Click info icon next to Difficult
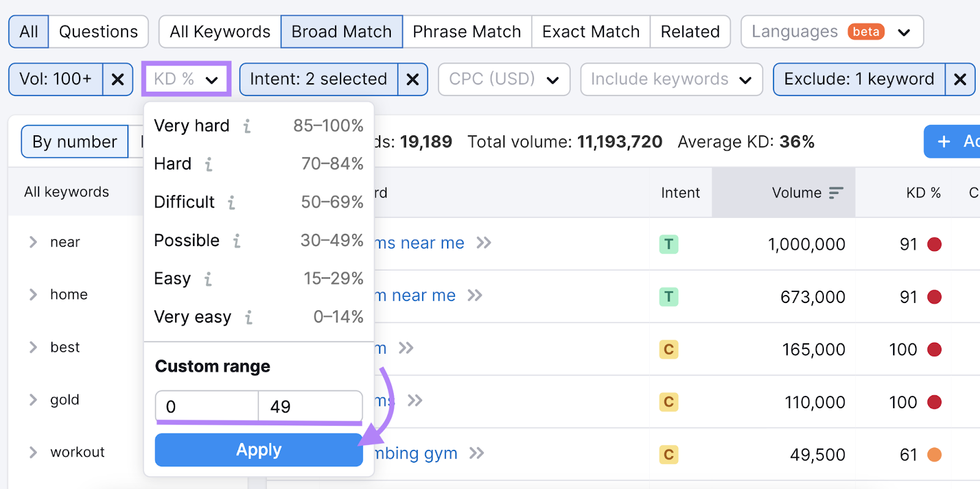The image size is (980, 489). pos(232,203)
